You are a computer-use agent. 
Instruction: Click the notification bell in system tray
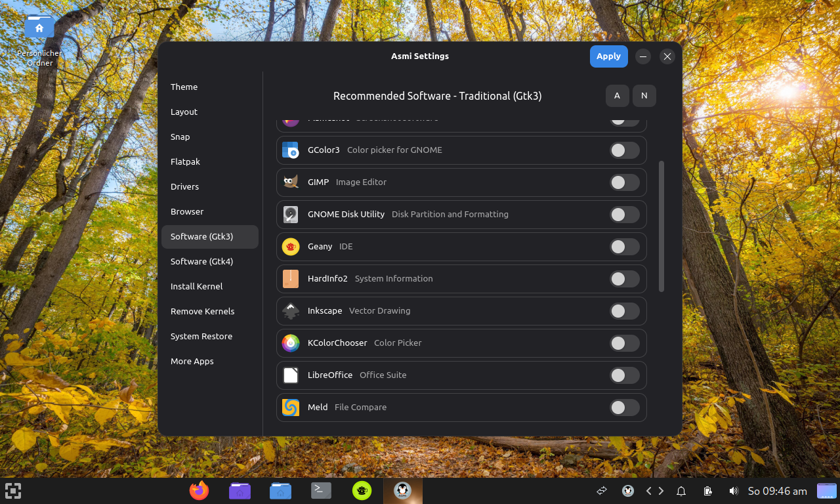(x=681, y=491)
